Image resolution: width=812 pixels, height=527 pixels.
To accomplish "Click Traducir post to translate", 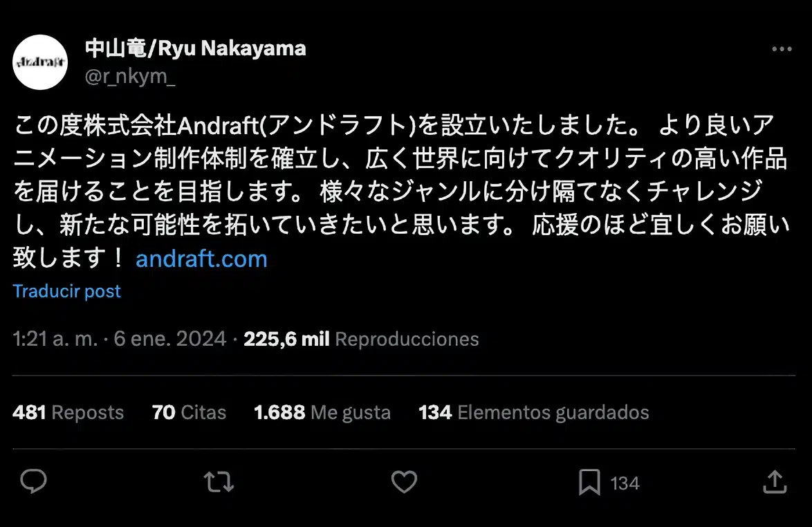I will point(67,291).
